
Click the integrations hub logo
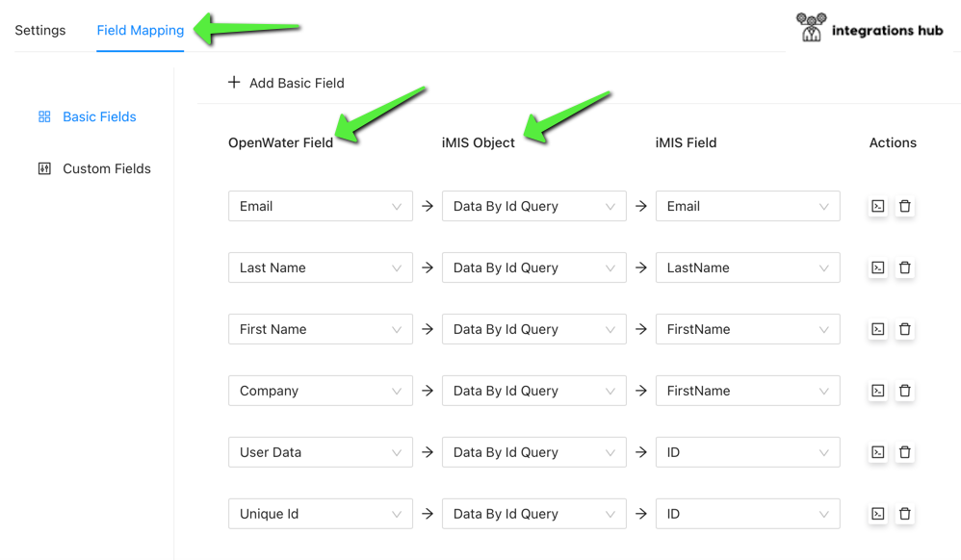[870, 29]
